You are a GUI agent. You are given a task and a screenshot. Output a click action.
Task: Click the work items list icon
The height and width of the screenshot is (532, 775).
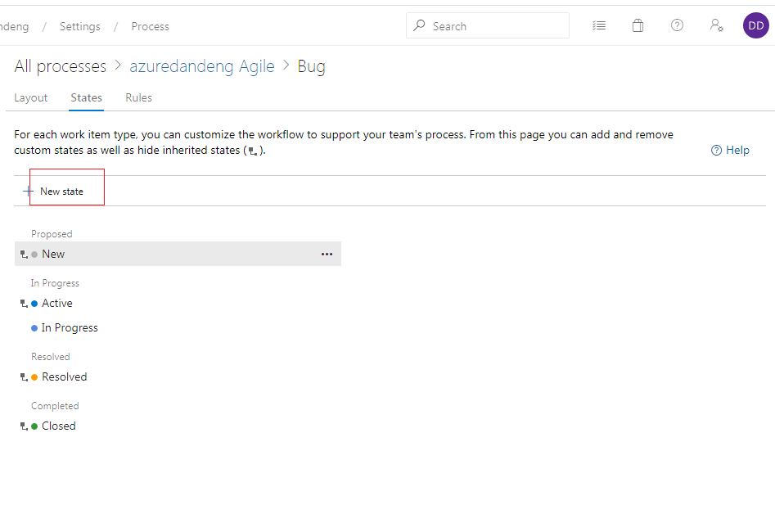[599, 25]
